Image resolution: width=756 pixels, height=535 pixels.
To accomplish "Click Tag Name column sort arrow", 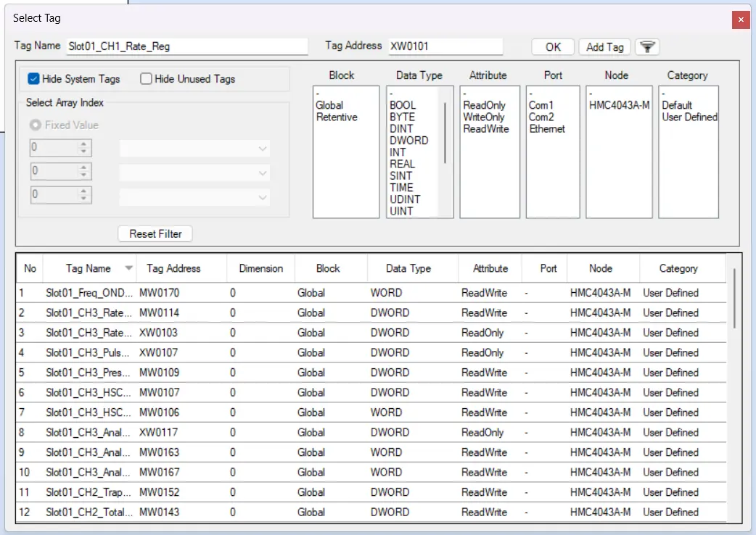I will (128, 267).
